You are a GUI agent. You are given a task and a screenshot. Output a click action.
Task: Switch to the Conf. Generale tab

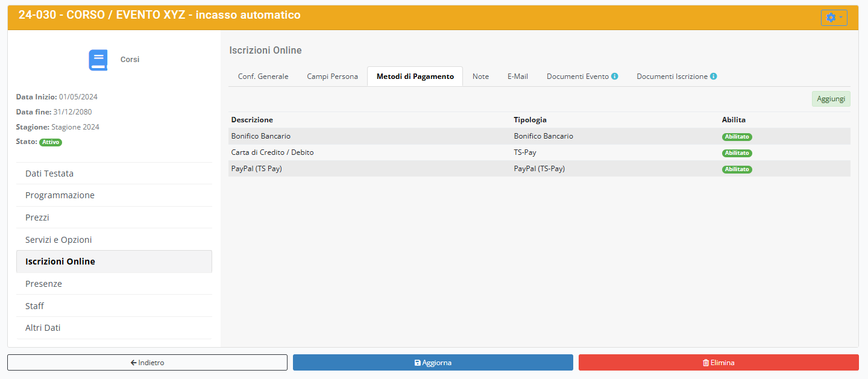coord(263,77)
